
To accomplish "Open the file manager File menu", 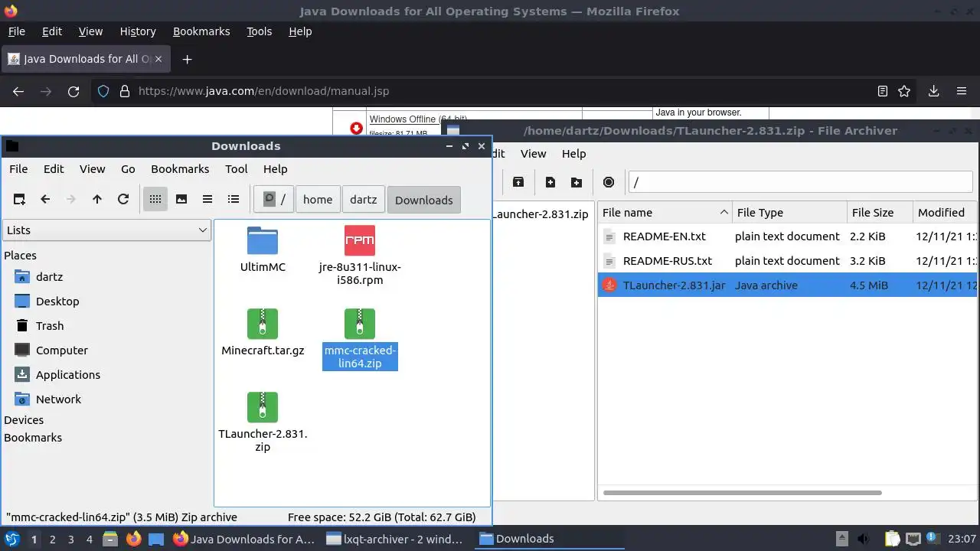I will (x=18, y=169).
